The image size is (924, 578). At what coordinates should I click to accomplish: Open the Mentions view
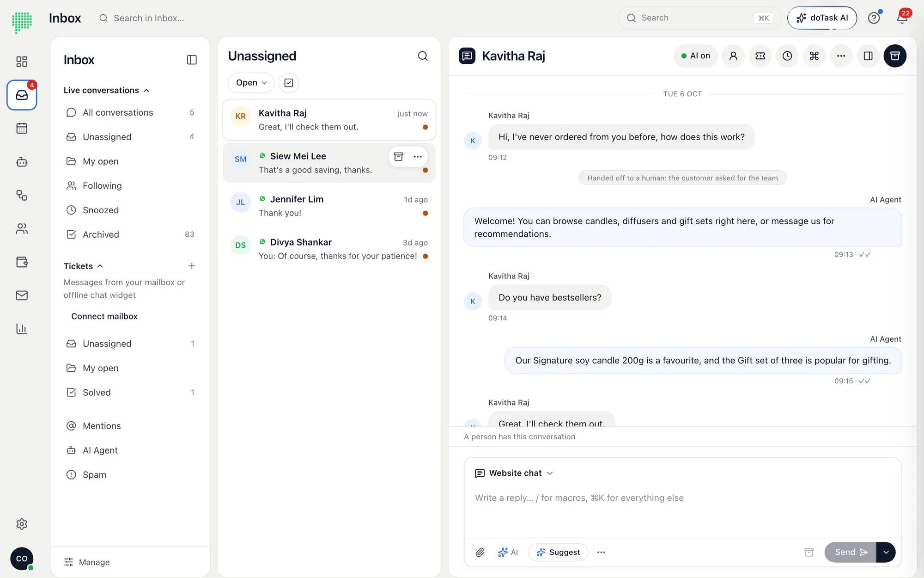130,426
